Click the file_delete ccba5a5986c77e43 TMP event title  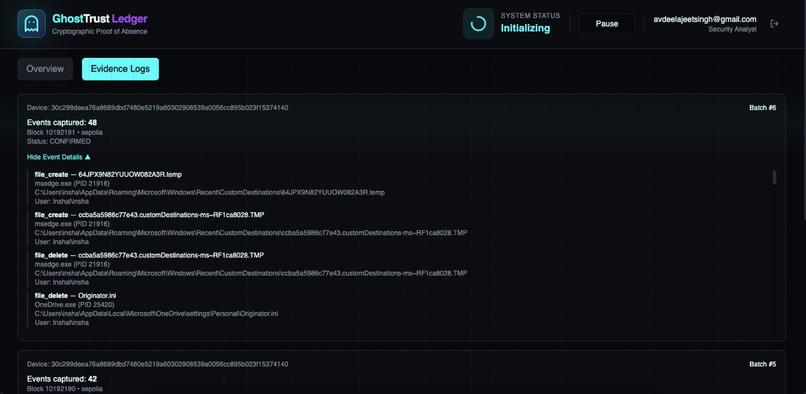point(149,255)
